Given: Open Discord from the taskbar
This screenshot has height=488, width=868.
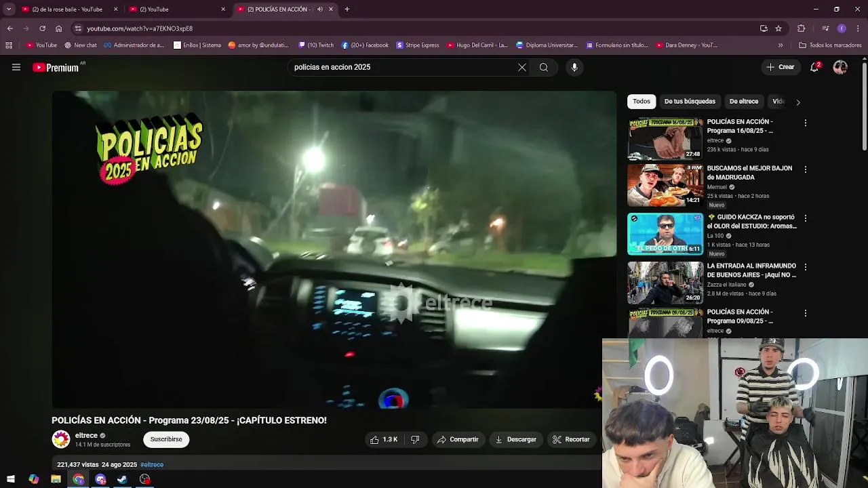Looking at the screenshot, I should click(101, 479).
